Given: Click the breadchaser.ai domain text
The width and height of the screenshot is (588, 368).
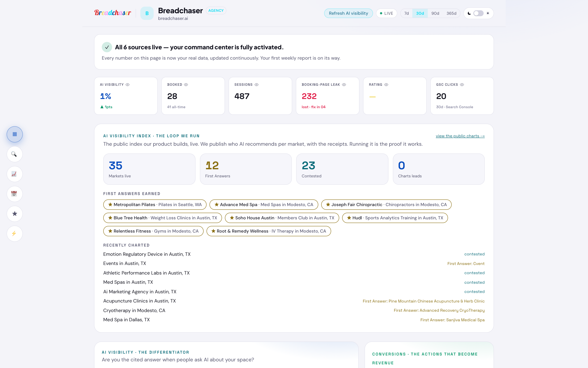Looking at the screenshot, I should click(173, 19).
